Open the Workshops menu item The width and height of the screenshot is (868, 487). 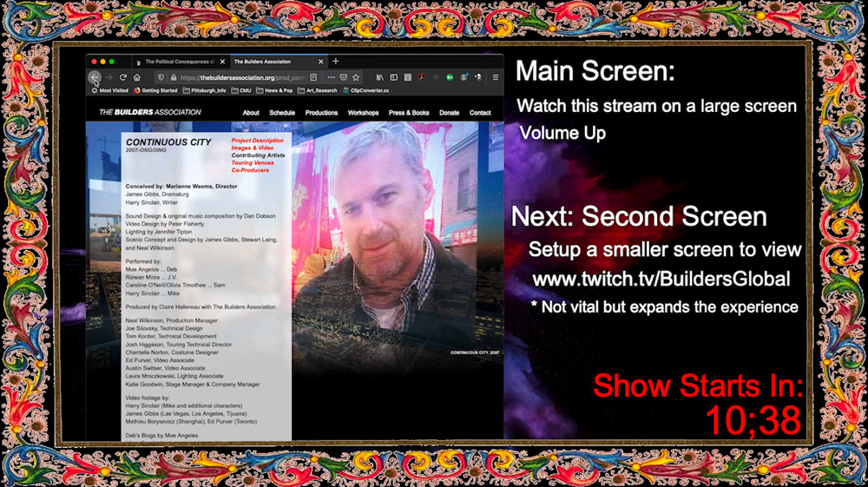363,113
